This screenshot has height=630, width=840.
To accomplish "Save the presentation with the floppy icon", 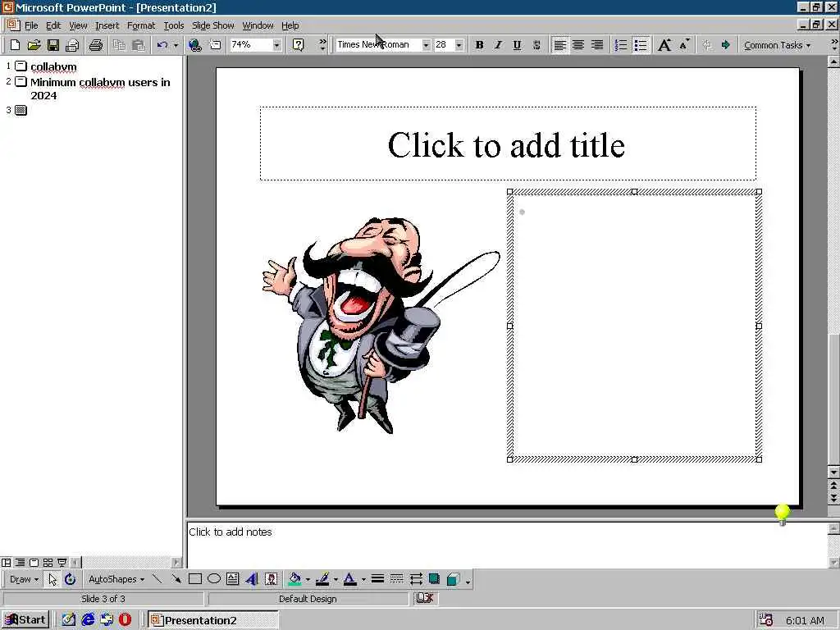I will (53, 45).
